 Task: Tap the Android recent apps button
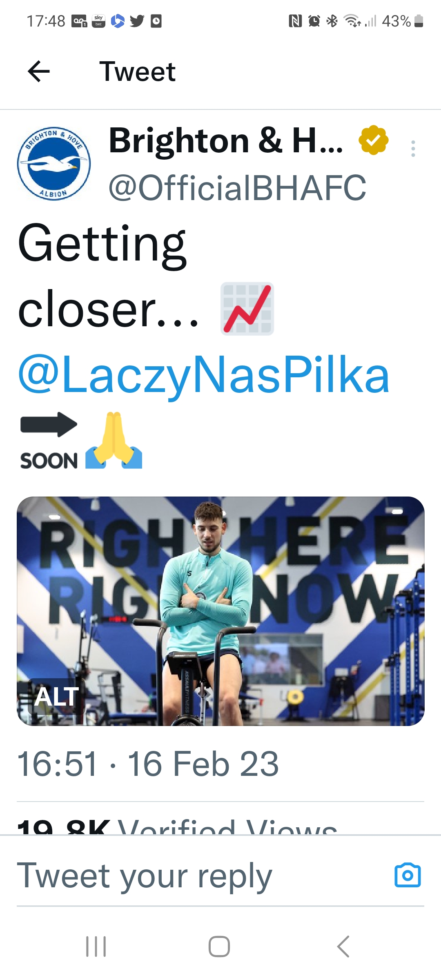(96, 947)
